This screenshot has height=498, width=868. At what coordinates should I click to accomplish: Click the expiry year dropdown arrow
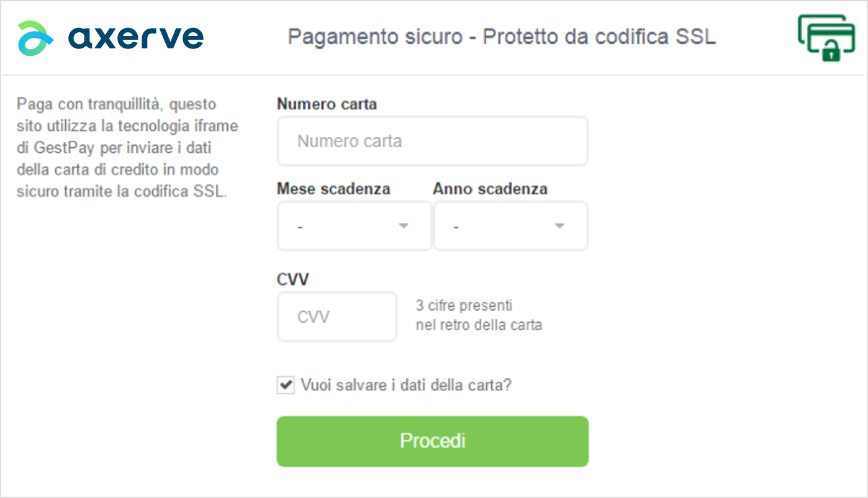pos(559,226)
